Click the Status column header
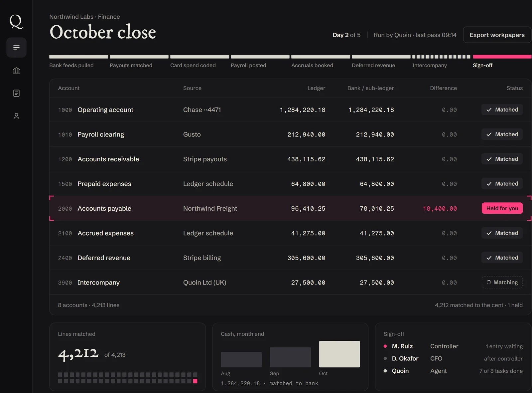The height and width of the screenshot is (393, 532). tap(514, 88)
